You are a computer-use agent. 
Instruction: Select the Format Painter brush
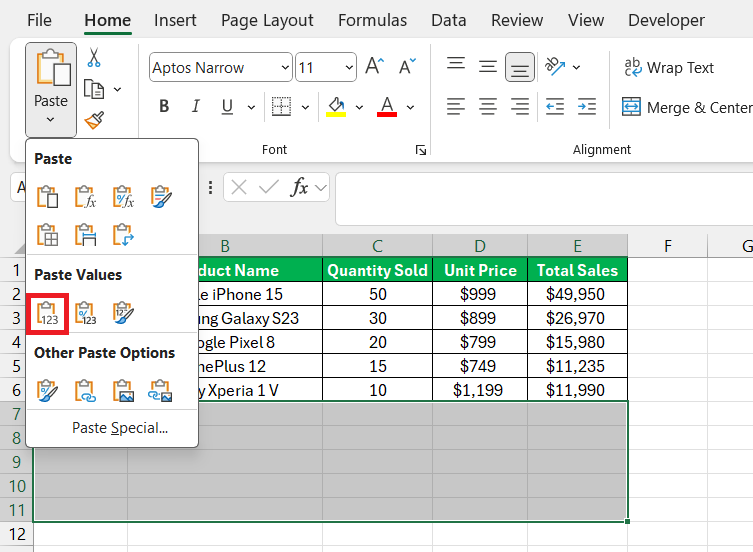(94, 120)
